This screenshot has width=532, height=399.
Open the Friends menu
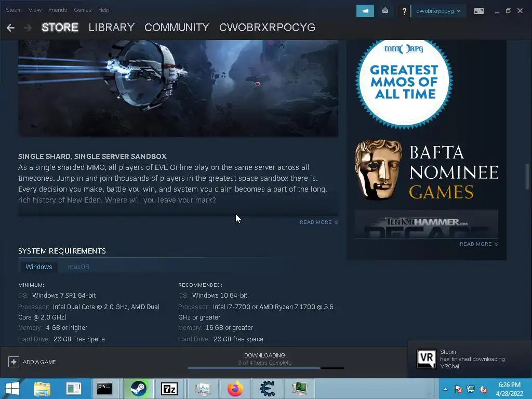pyautogui.click(x=58, y=10)
